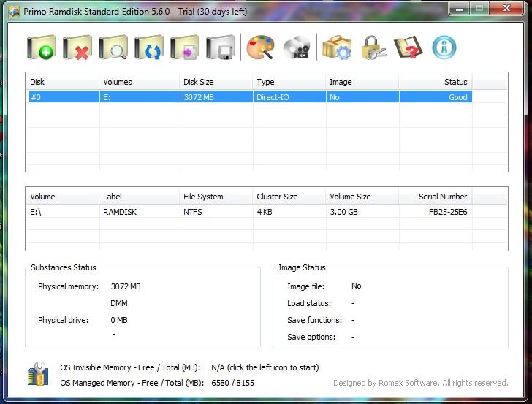
Task: Click the N/A (click the left icon to start) text
Action: point(265,367)
